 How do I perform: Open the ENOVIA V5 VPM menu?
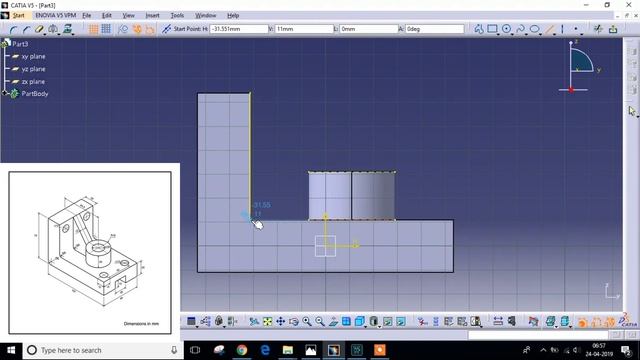tap(56, 16)
